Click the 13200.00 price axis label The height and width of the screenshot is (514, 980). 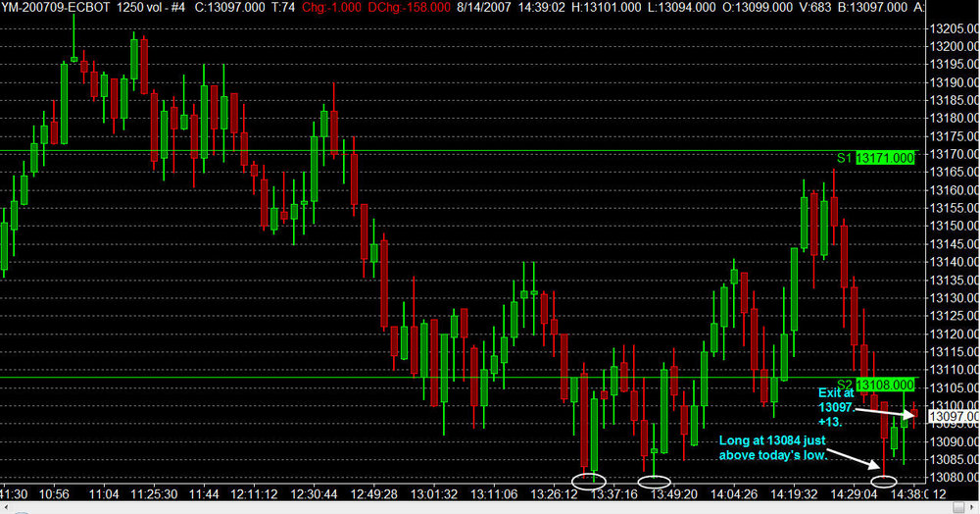pyautogui.click(x=954, y=46)
